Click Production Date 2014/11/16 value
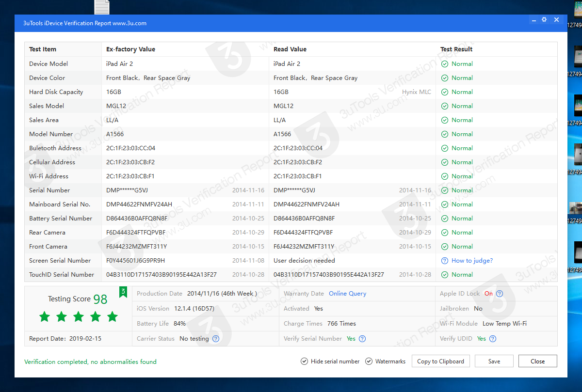582x392 pixels. pos(222,294)
